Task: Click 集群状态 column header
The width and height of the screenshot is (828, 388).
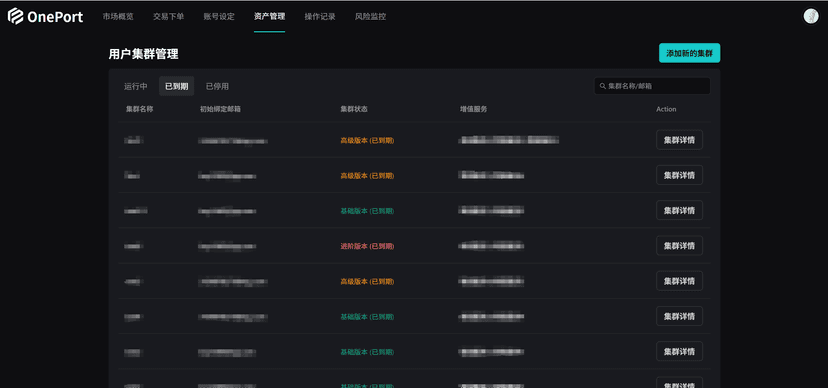Action: [x=354, y=109]
